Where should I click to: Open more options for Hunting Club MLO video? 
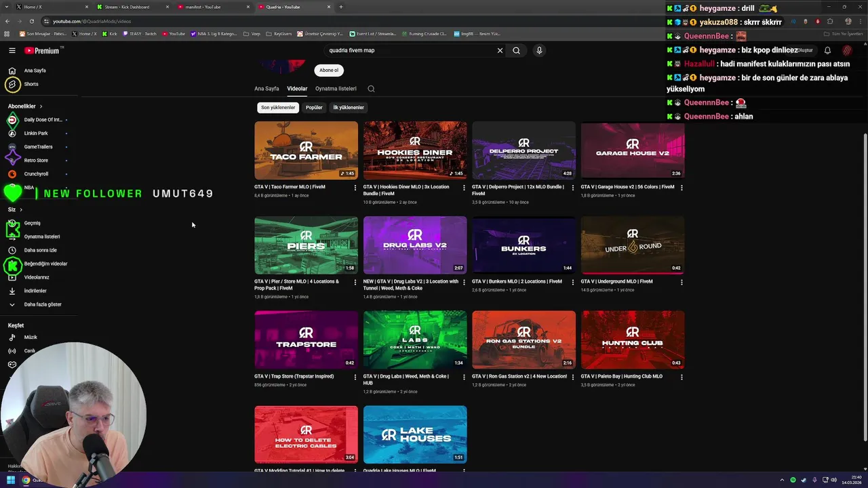click(x=682, y=377)
